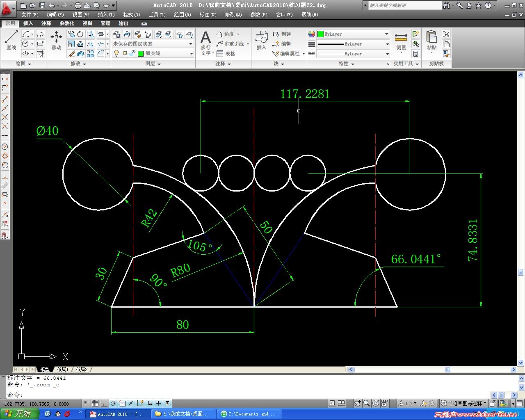Click the Mirror tool icon
The image size is (525, 420).
point(90,44)
